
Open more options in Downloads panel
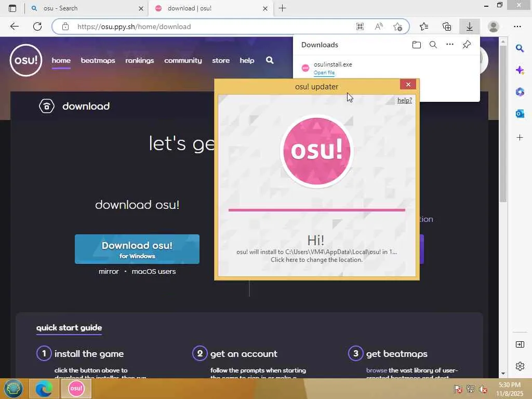[450, 44]
